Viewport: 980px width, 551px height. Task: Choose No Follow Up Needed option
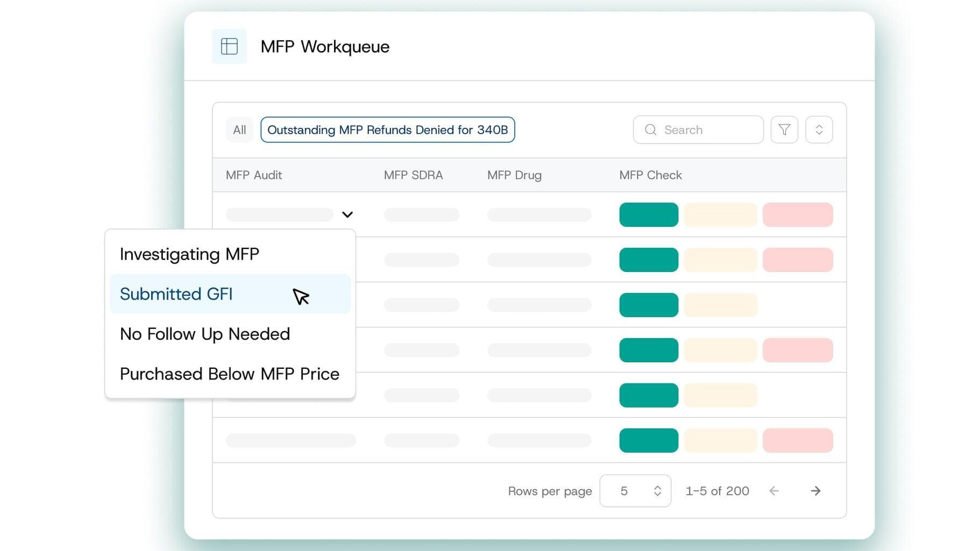[x=230, y=334]
